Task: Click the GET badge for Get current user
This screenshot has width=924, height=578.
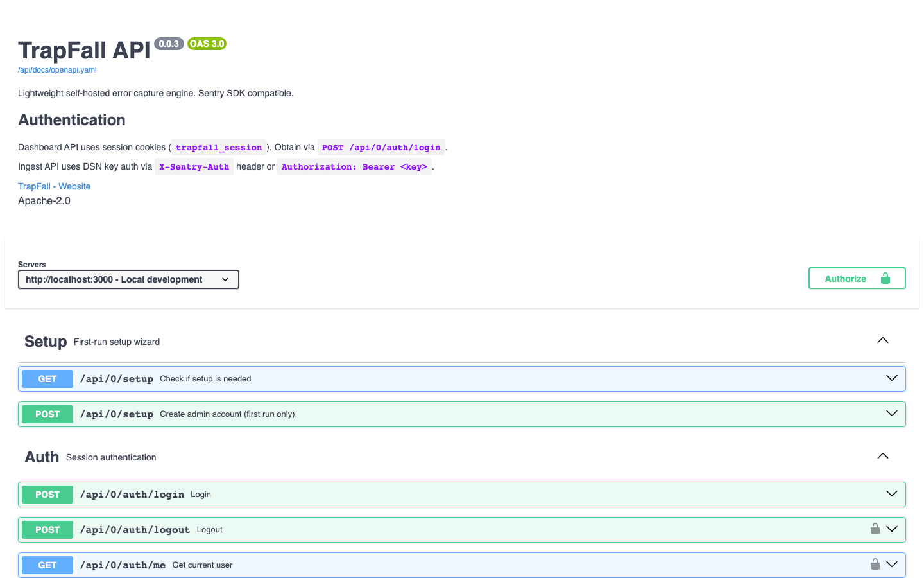Action: (47, 565)
